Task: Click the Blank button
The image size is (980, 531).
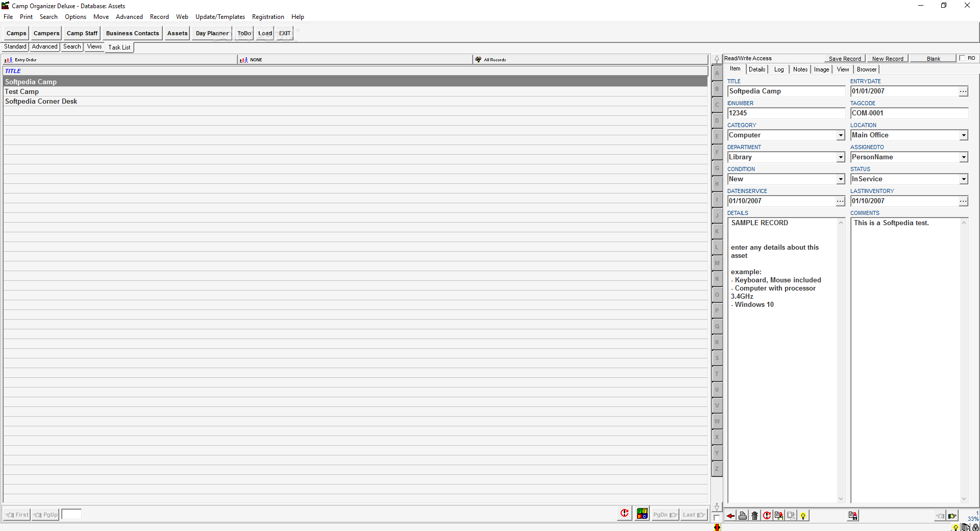Action: point(934,59)
